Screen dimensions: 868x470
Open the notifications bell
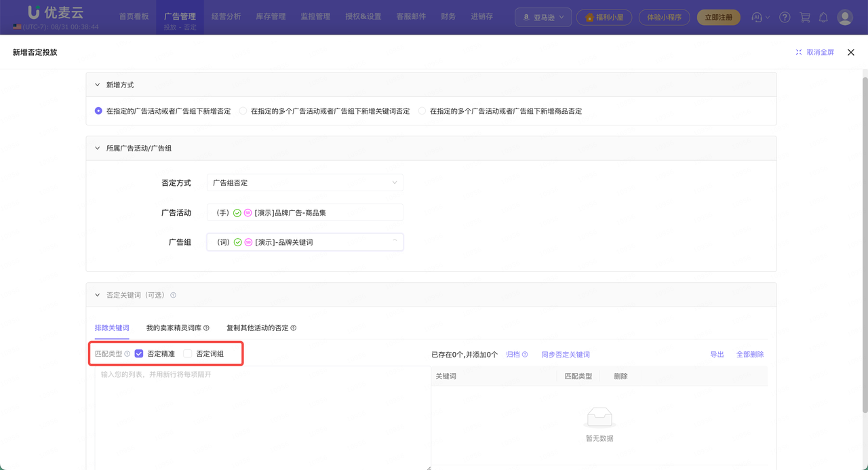click(823, 17)
